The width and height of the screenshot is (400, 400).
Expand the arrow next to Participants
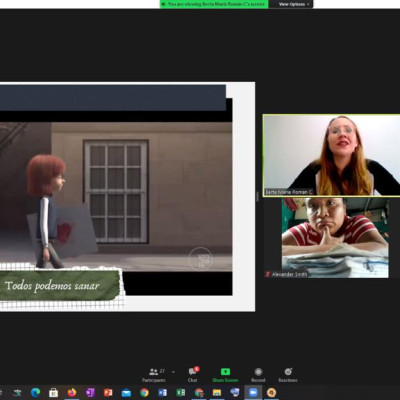(x=173, y=371)
